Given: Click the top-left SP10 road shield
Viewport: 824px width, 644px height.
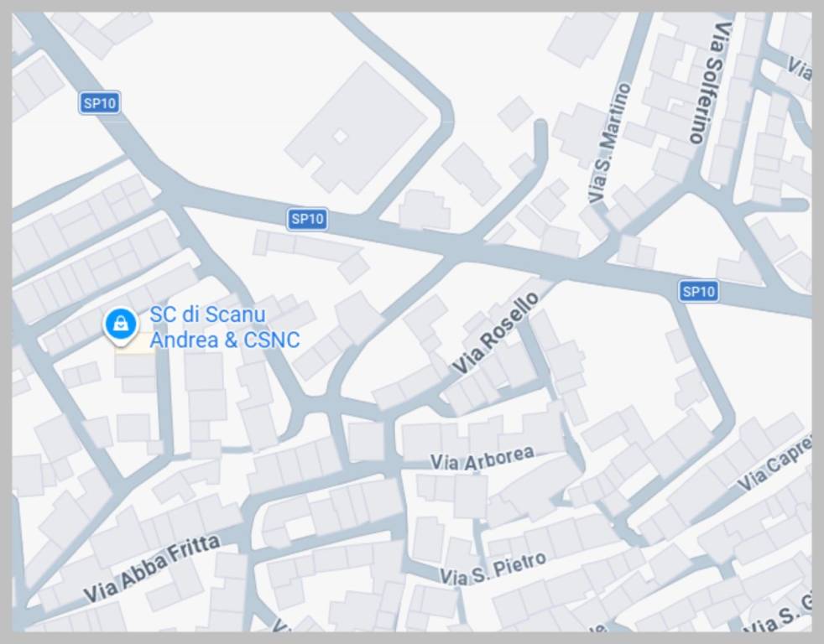Looking at the screenshot, I should tap(99, 102).
